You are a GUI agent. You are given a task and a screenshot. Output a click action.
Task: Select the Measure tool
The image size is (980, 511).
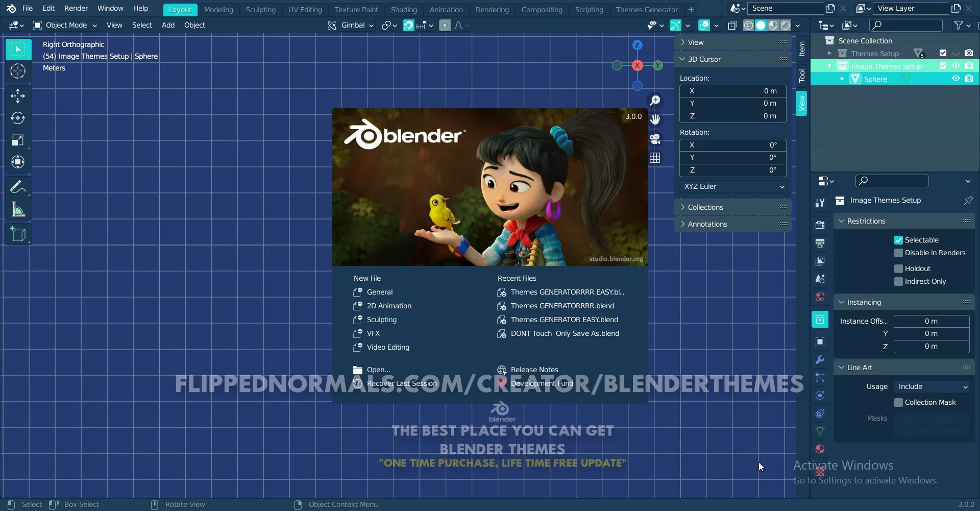coord(18,209)
